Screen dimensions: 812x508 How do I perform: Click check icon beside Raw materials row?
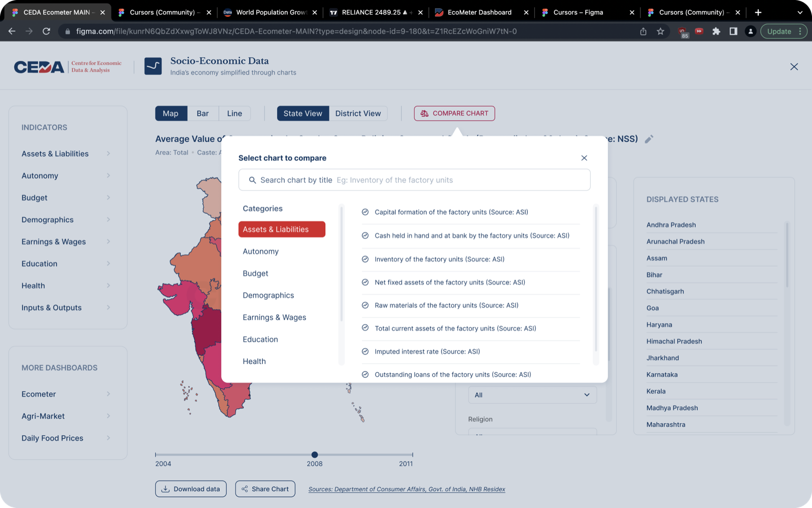(365, 305)
